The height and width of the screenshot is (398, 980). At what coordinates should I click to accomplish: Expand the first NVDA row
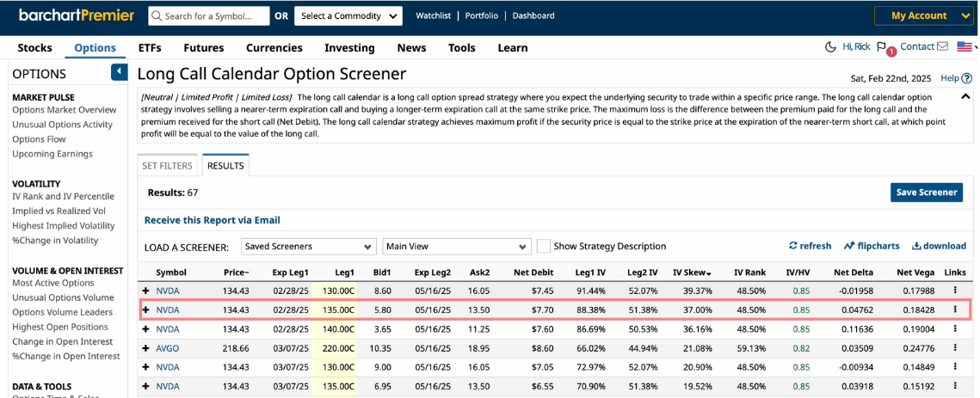146,291
